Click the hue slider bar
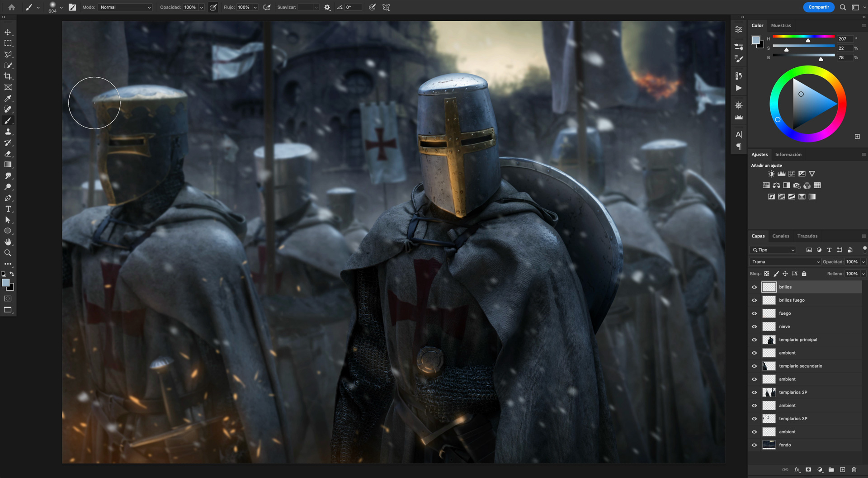Viewport: 868px width, 478px height. 803,36
